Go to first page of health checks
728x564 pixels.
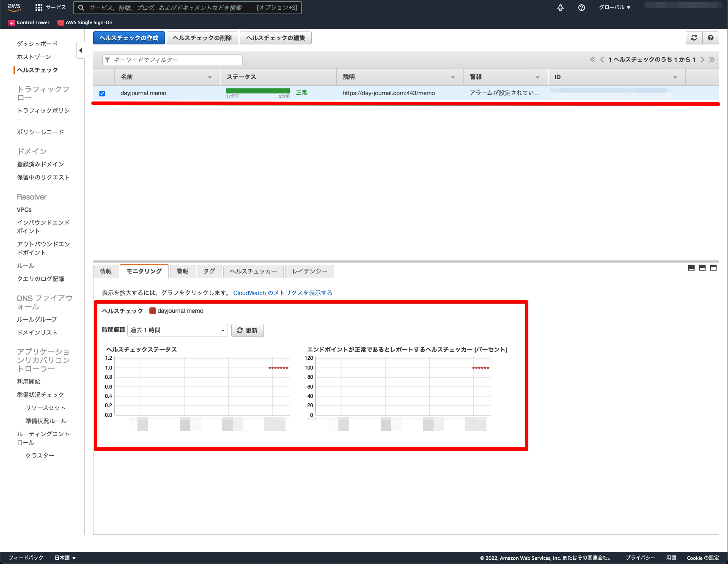click(x=593, y=60)
